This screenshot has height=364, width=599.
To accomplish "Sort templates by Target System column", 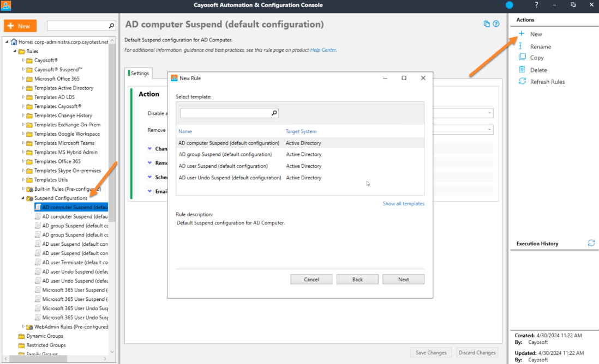I will pos(301,131).
